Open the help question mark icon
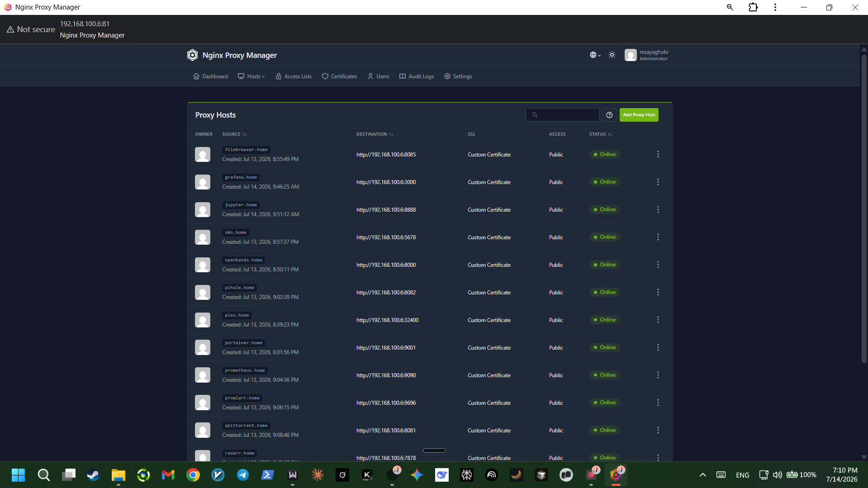Image resolution: width=868 pixels, height=488 pixels. coord(609,115)
